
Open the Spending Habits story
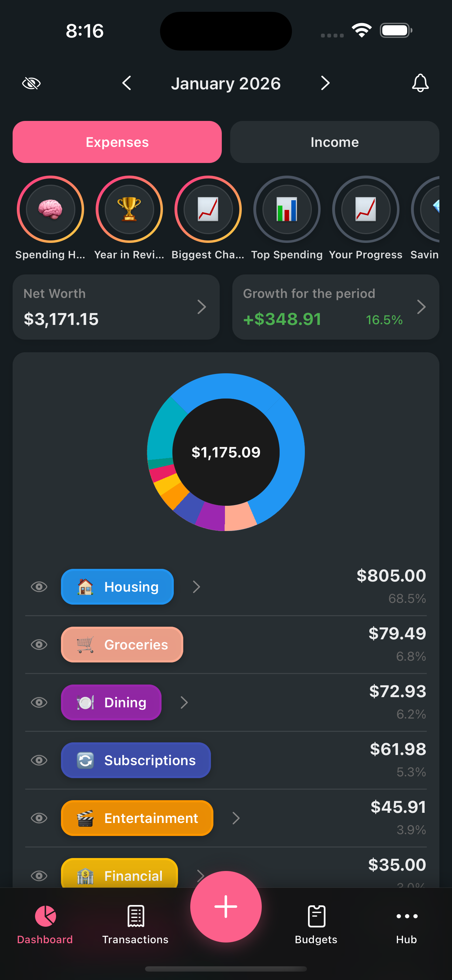click(50, 210)
